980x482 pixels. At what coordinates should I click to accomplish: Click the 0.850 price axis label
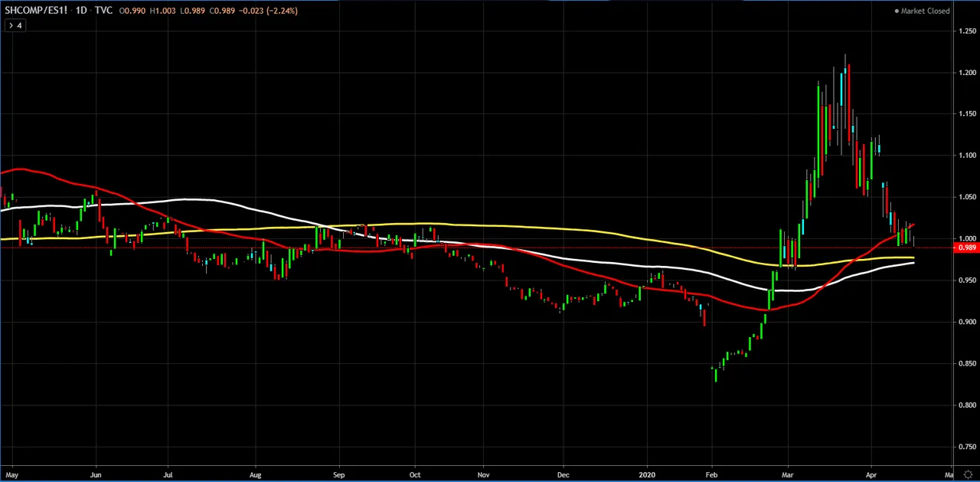pyautogui.click(x=967, y=363)
